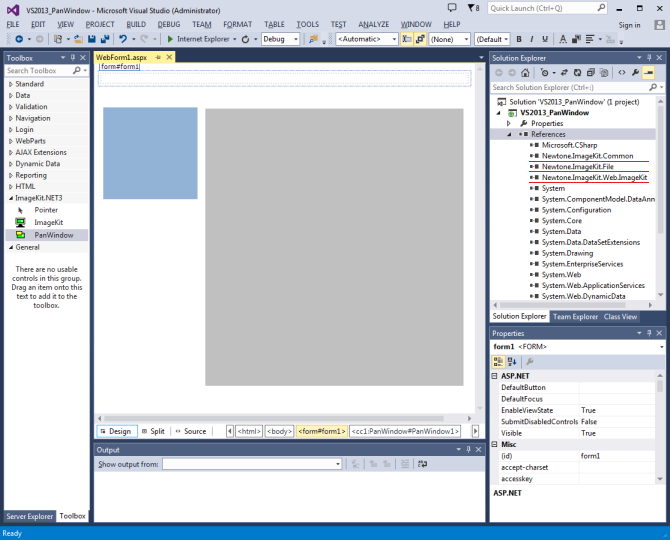Save the current file with the disk icon

(x=91, y=39)
